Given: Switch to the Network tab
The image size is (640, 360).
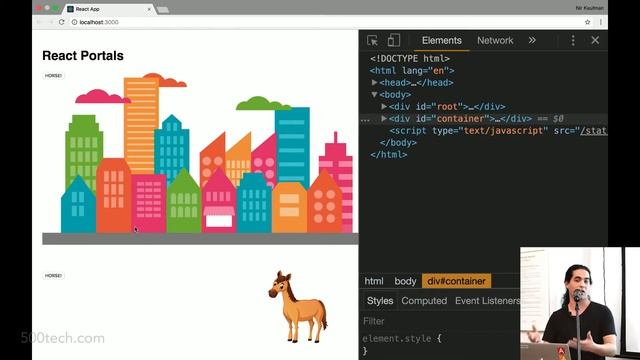Looking at the screenshot, I should pyautogui.click(x=495, y=40).
